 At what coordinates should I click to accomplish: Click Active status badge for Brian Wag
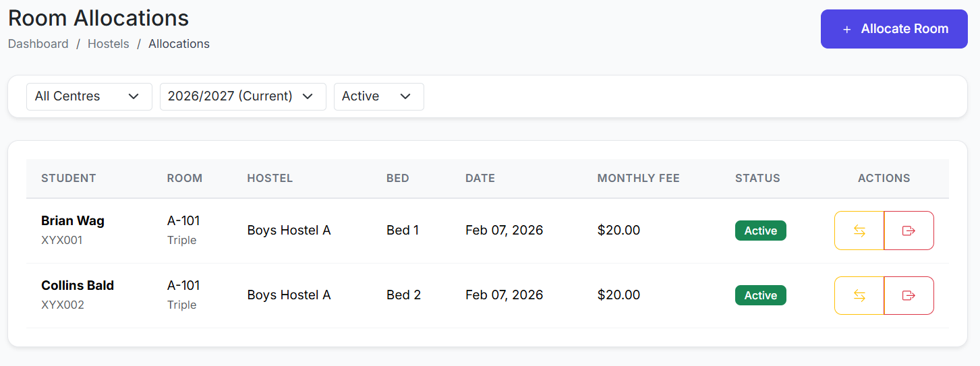760,231
